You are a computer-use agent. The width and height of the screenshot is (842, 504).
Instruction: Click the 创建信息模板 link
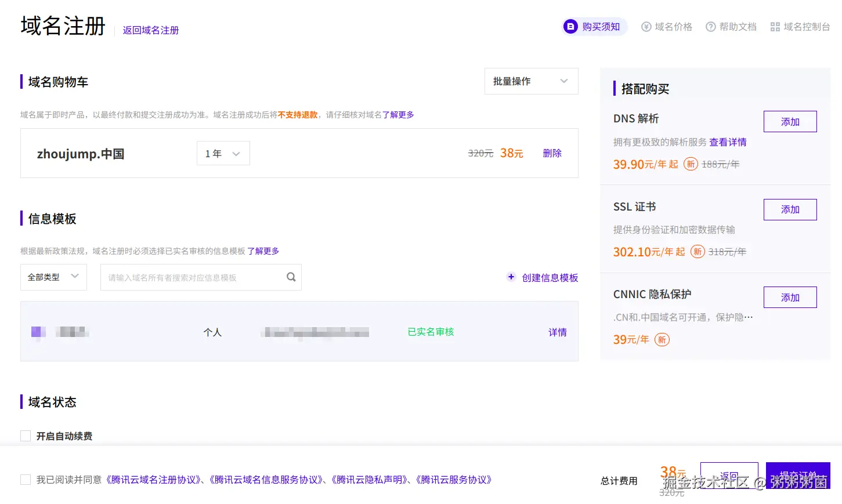pos(550,277)
